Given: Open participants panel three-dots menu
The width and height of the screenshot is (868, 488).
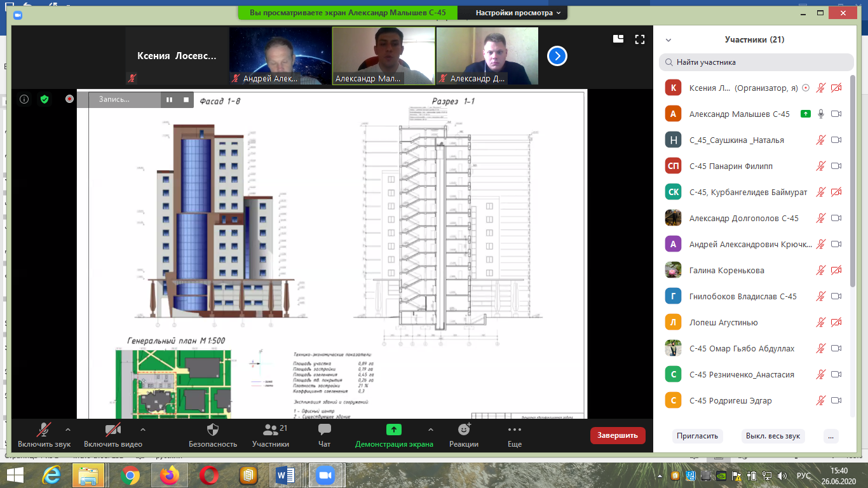Looking at the screenshot, I should [x=831, y=436].
